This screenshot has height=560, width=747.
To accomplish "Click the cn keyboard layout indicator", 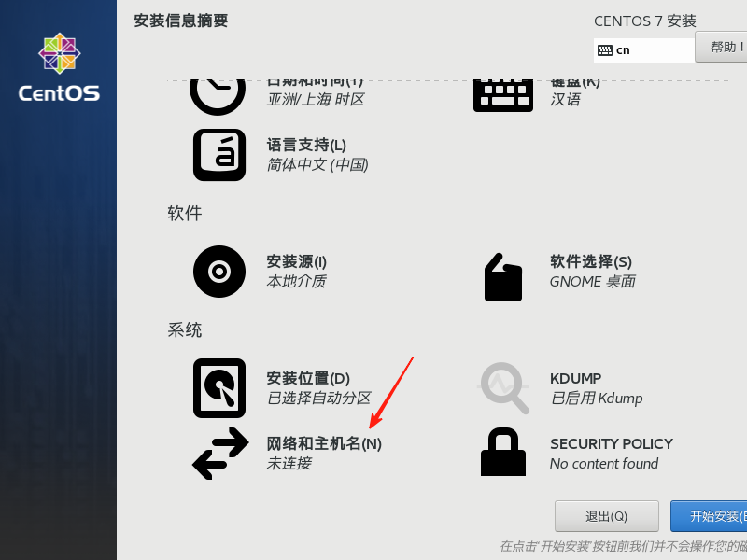I will pos(643,50).
